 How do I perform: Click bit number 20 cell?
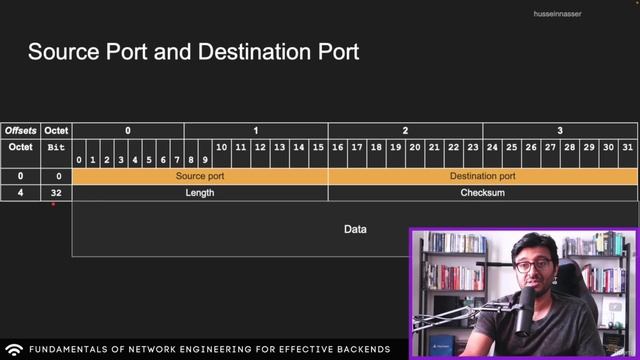(x=415, y=153)
